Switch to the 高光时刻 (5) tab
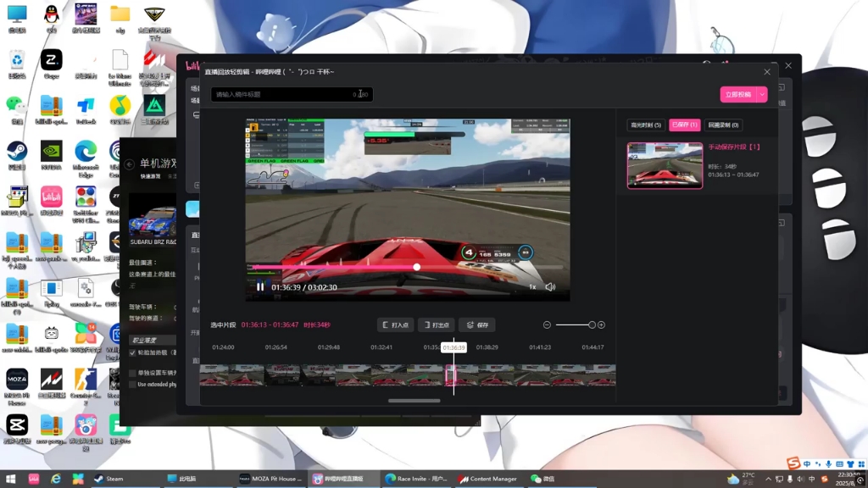Screen dimensions: 868x488 point(646,125)
